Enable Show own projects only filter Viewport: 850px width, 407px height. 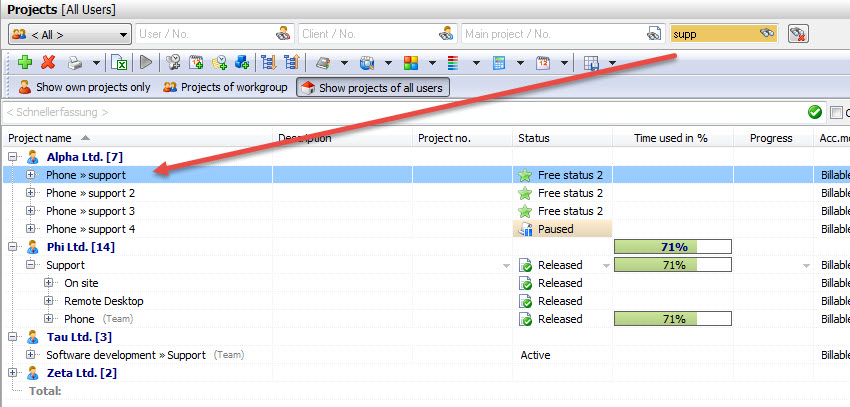pos(84,88)
